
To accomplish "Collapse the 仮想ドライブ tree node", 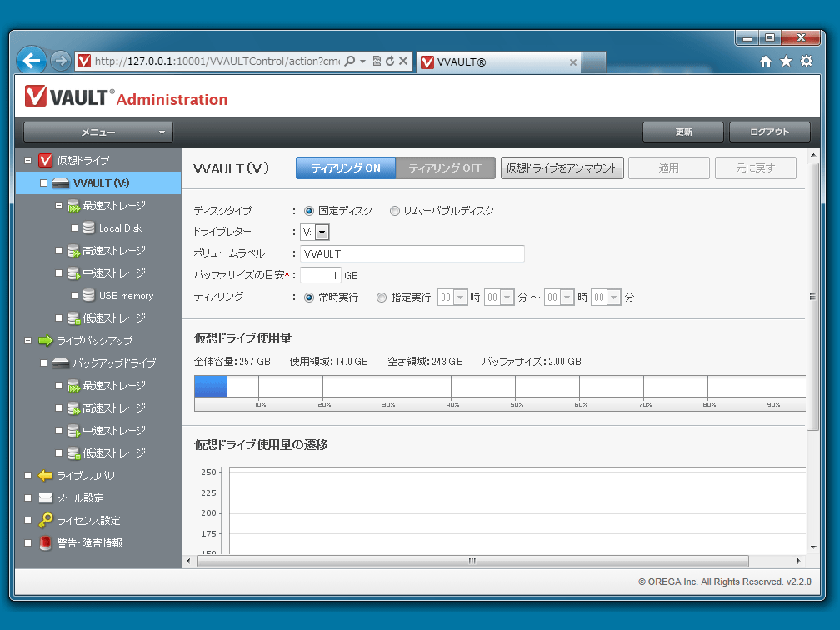I will (28, 160).
